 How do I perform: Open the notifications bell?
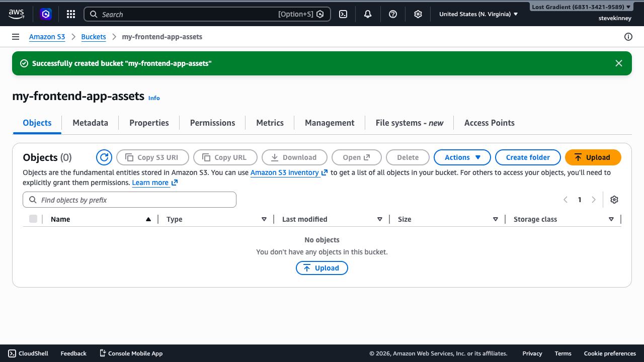tap(368, 14)
